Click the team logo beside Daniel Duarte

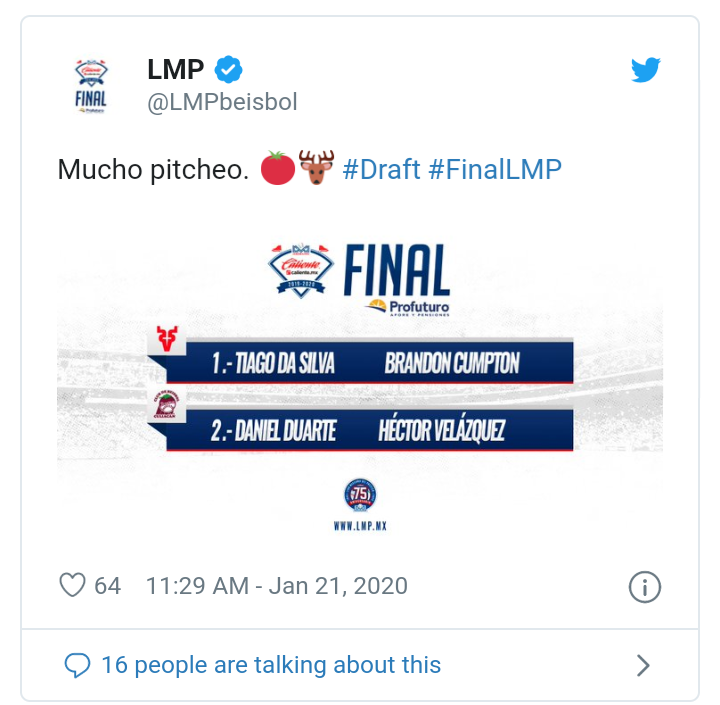pyautogui.click(x=165, y=403)
